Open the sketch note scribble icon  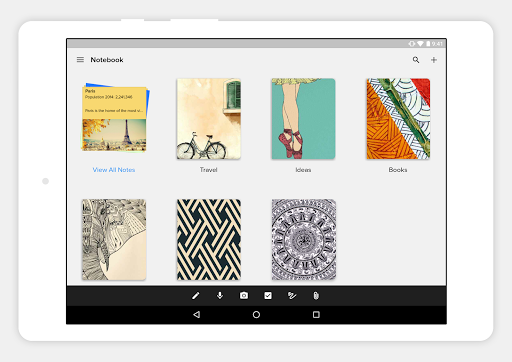click(x=292, y=296)
